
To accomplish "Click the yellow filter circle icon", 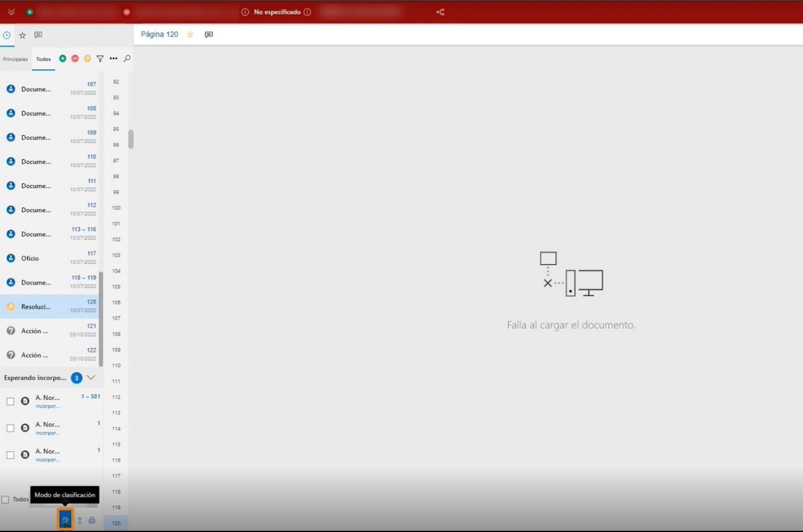I will click(87, 59).
